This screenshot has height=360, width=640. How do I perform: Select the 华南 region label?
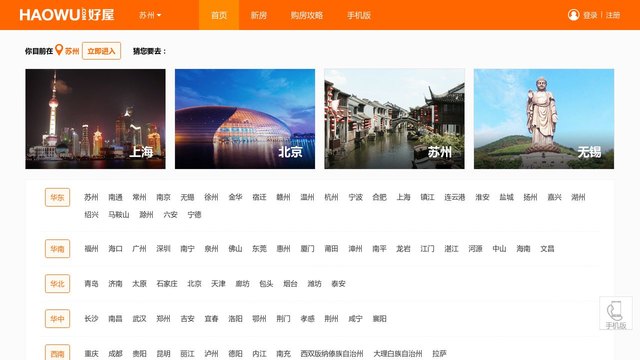(57, 249)
